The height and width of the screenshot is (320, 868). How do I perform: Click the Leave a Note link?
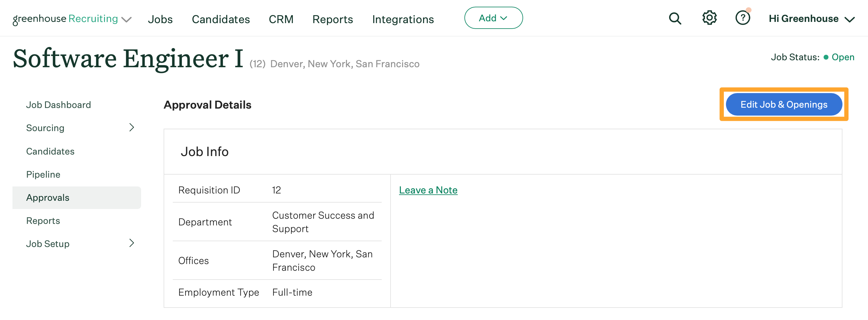click(428, 190)
